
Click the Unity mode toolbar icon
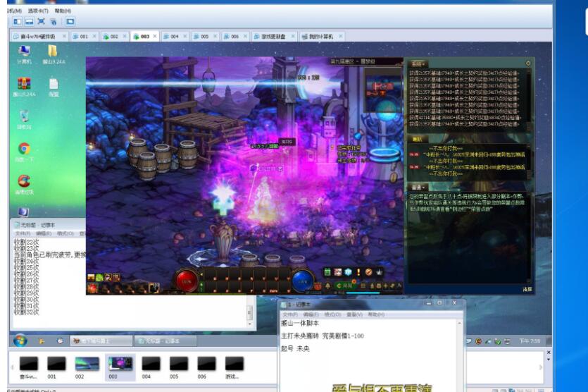coord(54,22)
